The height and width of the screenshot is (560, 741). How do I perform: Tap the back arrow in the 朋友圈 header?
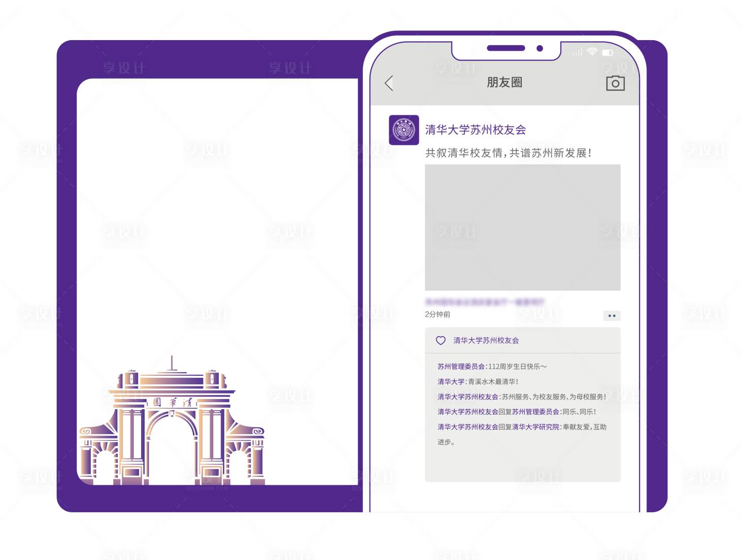[x=389, y=83]
